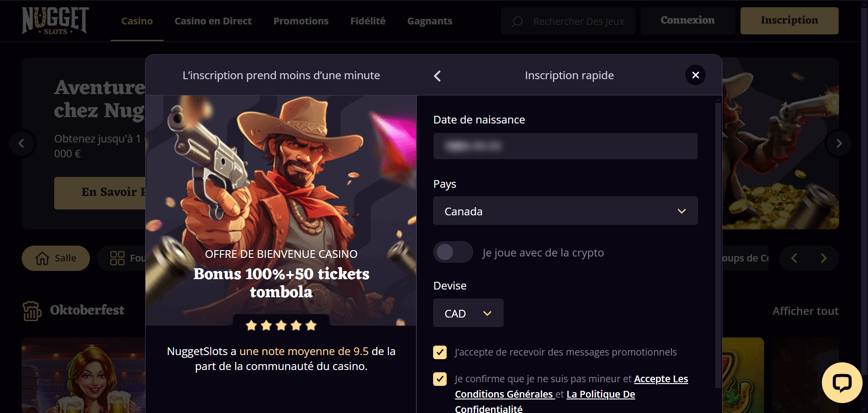Close the Inscription rapide dialog
Screen dimensions: 868x413
695,75
